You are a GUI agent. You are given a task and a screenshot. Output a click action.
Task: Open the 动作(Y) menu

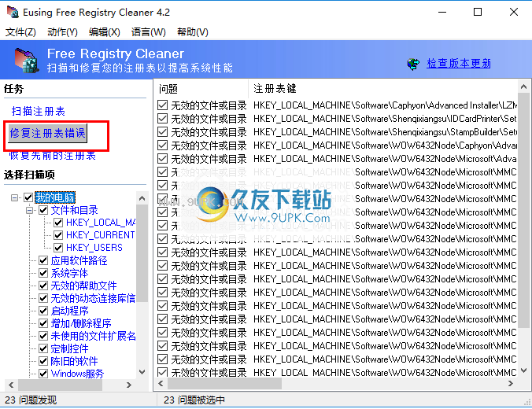[62, 32]
